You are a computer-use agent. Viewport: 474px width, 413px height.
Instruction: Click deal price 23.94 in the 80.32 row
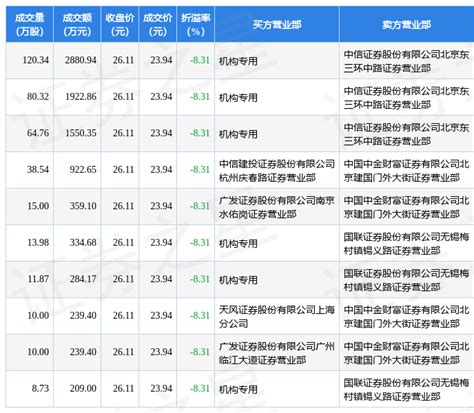point(161,97)
